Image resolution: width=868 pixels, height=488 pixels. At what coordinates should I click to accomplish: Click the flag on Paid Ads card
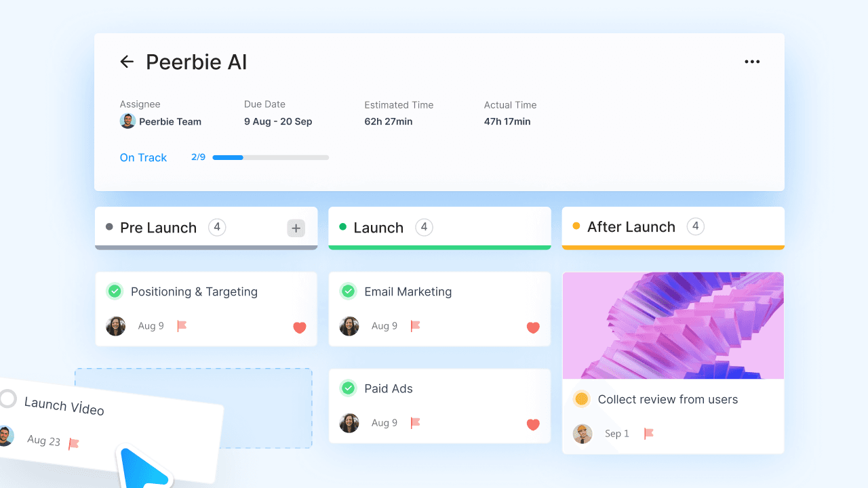[415, 423]
